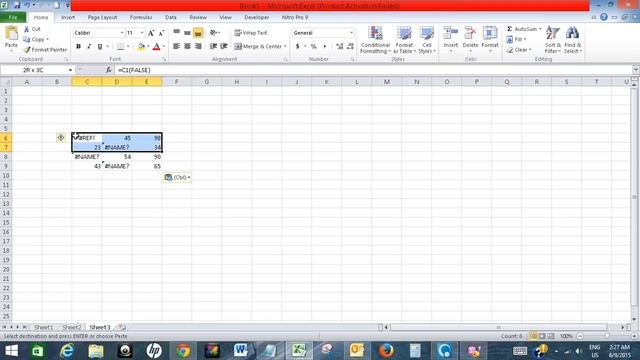Image resolution: width=640 pixels, height=360 pixels.
Task: Toggle Underline formatting
Action: pos(100,47)
